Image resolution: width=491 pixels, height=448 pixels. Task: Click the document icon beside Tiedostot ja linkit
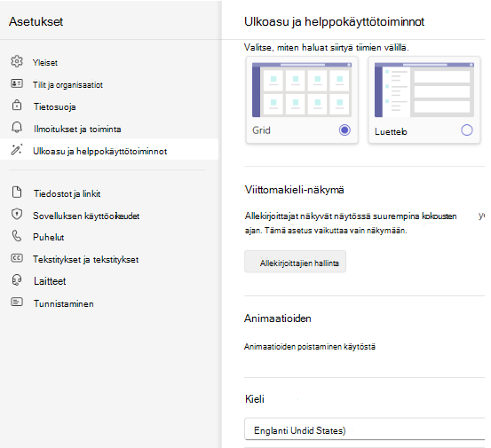[x=17, y=193]
